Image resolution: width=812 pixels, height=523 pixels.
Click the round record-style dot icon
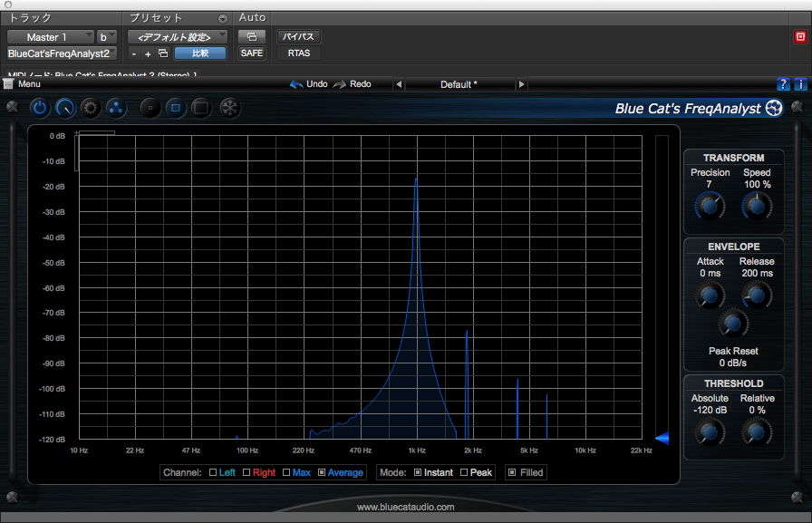(150, 108)
